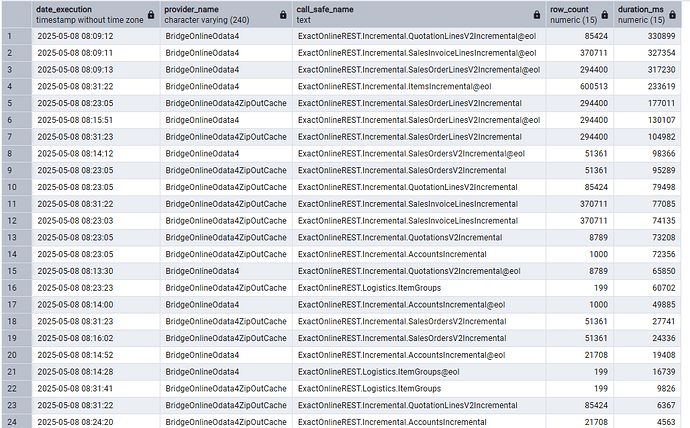Viewport: 690px width, 428px height.
Task: Click lock icon in provider_name column header
Action: point(283,15)
